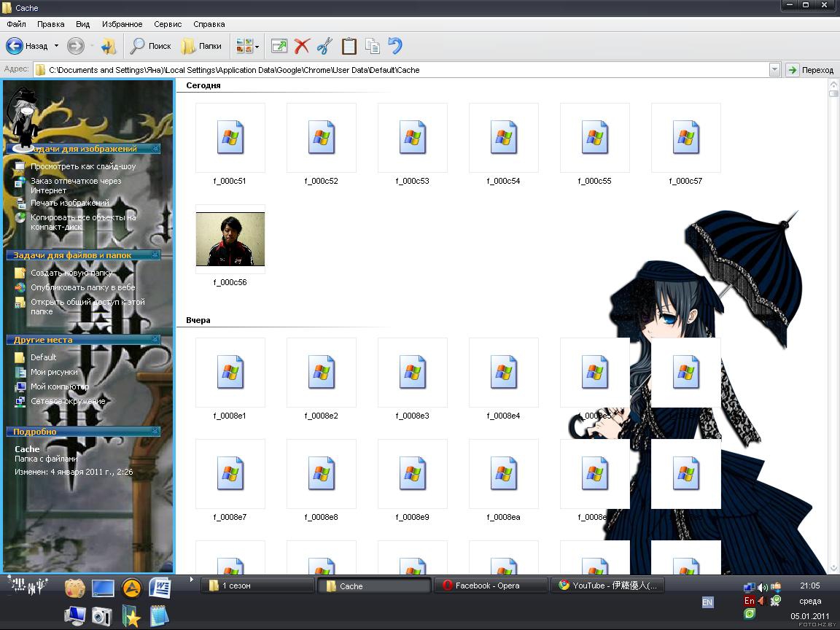Viewport: 840px width, 630px height.
Task: Open the Правка menu
Action: pyautogui.click(x=51, y=24)
